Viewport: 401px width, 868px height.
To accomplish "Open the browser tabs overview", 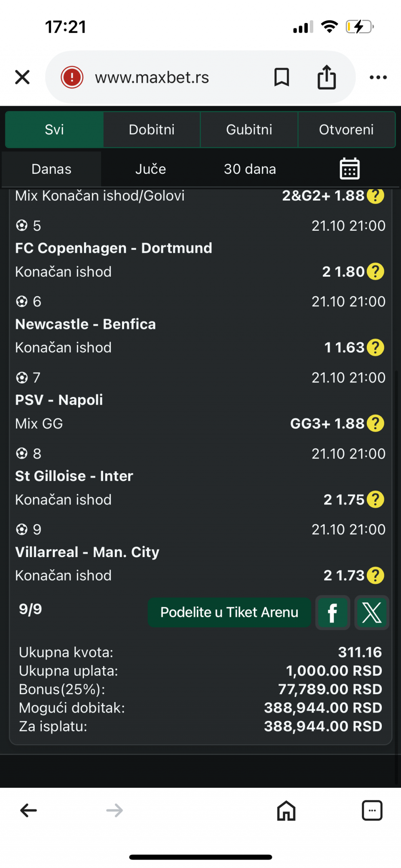I will (372, 810).
